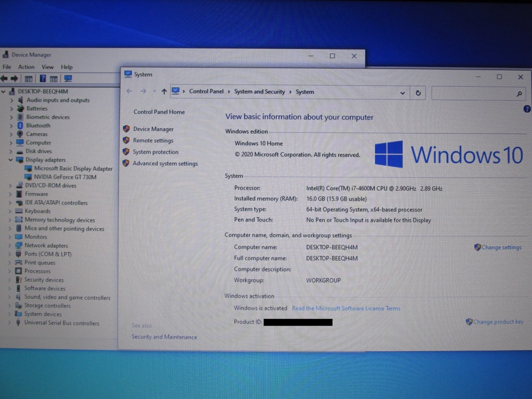Select IDE ATA/ATAPI controllers tree item
Screen dimensions: 532x399
[56, 203]
